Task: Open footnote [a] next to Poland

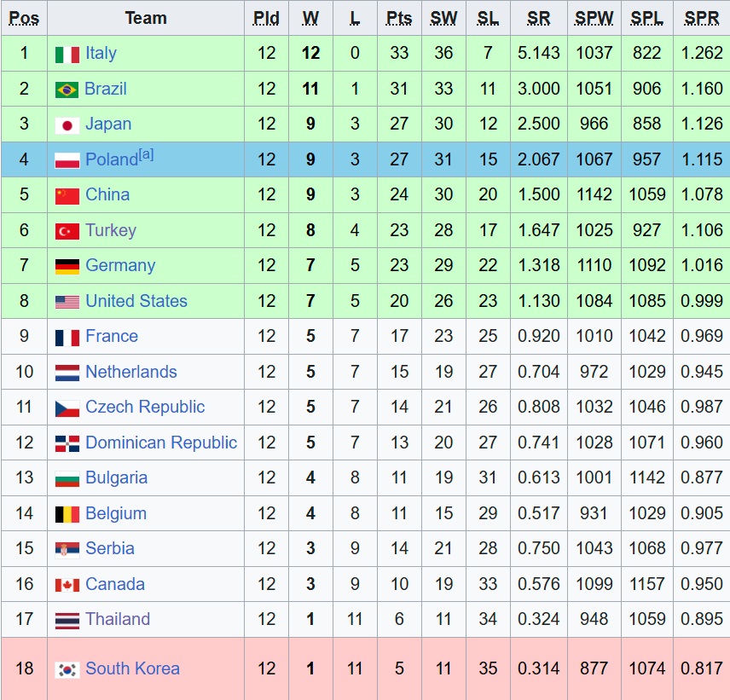Action: coord(146,154)
